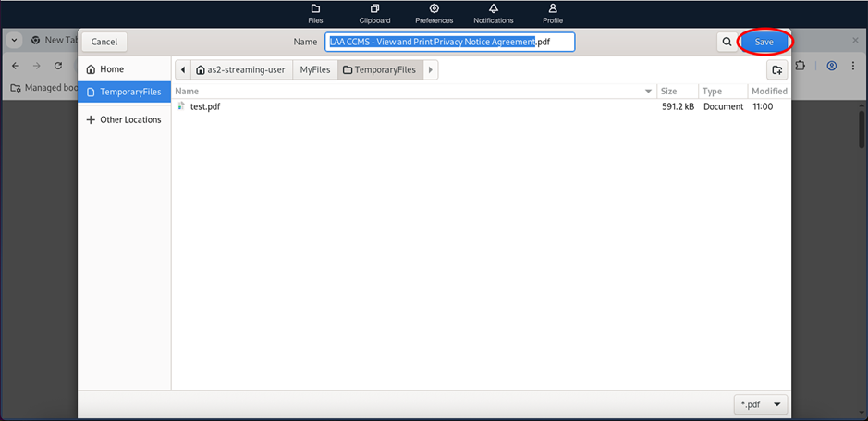Open Preferences gear icon
The width and height of the screenshot is (868, 421).
(x=434, y=13)
